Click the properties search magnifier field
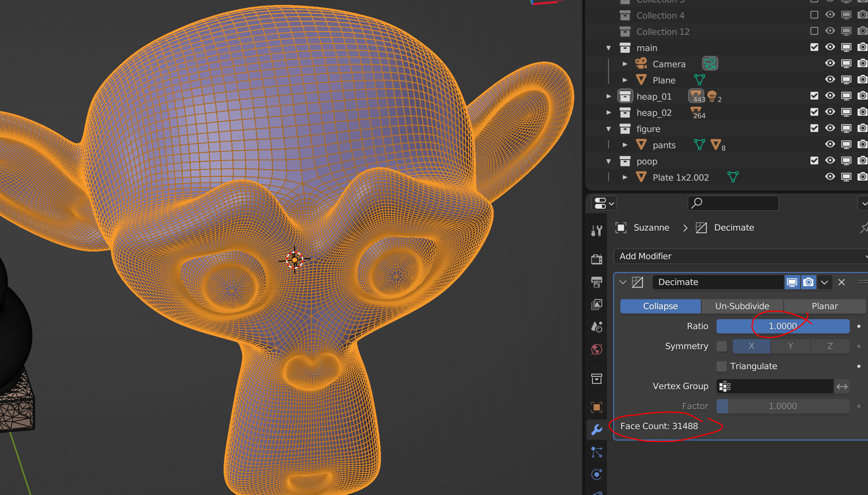 pos(733,203)
